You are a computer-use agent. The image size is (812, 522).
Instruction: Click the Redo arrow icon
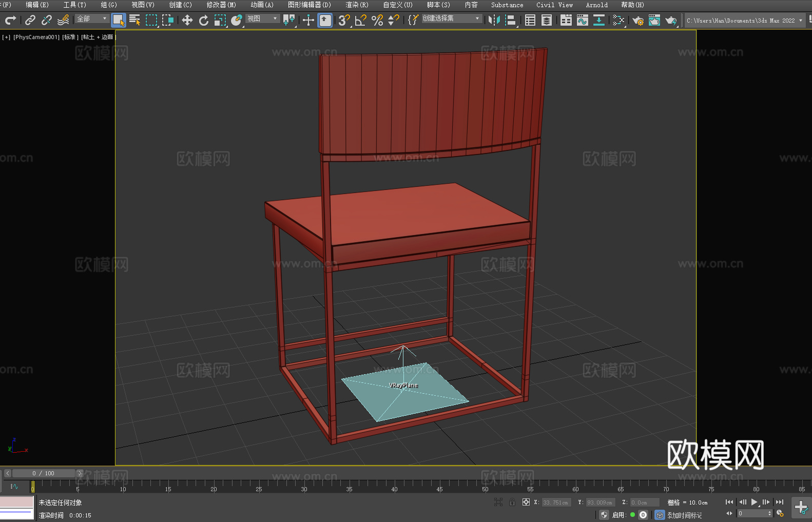click(x=10, y=21)
